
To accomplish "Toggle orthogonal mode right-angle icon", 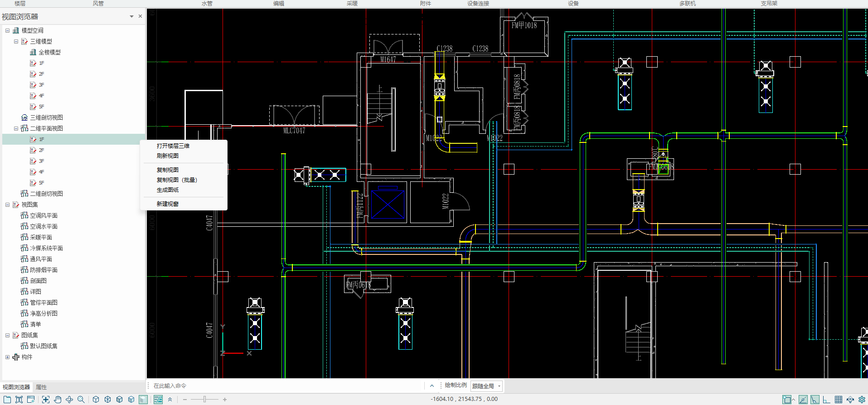I will pos(826,400).
